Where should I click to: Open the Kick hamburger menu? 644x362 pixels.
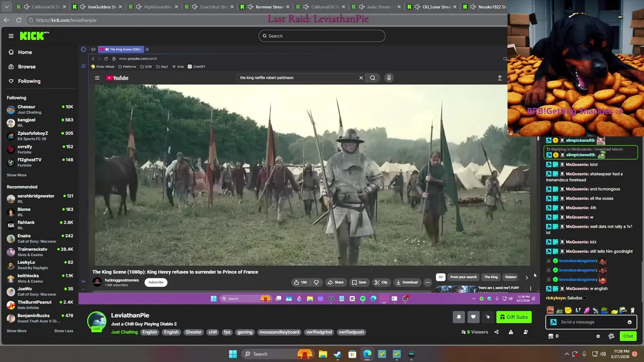tap(11, 36)
